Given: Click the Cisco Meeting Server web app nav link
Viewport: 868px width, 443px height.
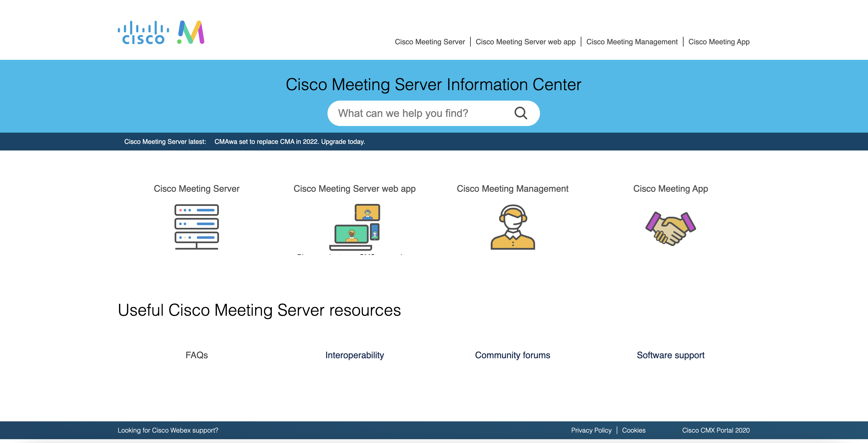Looking at the screenshot, I should tap(525, 41).
